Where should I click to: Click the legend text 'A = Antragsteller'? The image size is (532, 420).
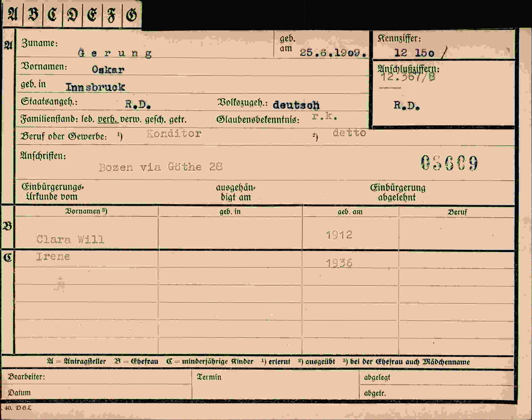pyautogui.click(x=76, y=362)
